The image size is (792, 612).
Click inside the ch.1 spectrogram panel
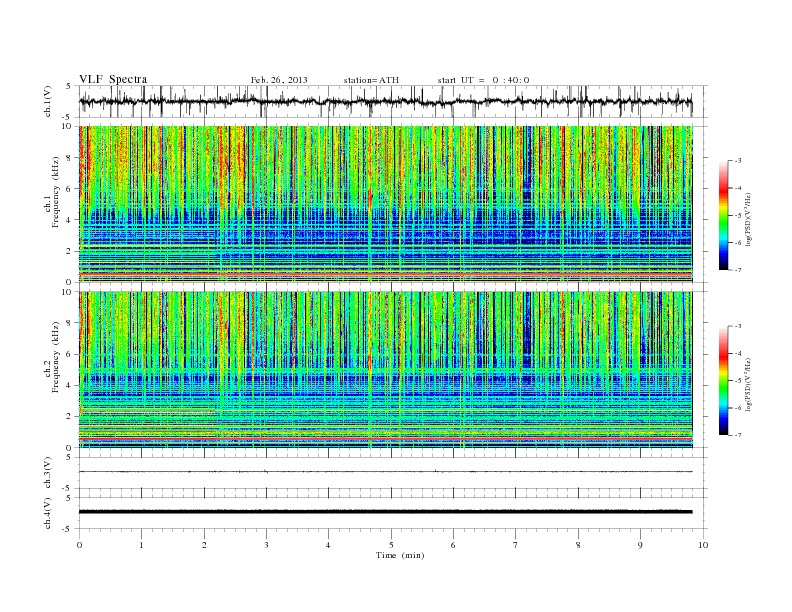(386, 204)
